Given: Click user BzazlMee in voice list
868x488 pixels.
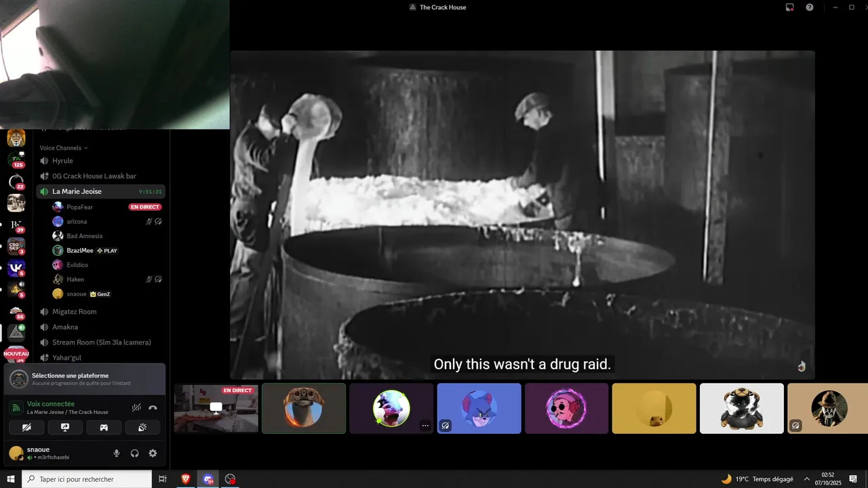Looking at the screenshot, I should [x=80, y=250].
